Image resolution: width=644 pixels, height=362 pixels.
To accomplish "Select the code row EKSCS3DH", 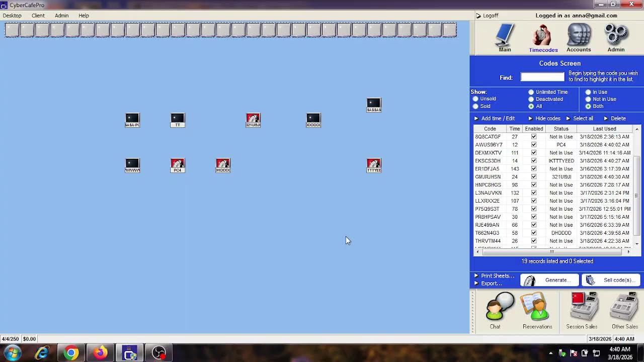I will (552, 161).
